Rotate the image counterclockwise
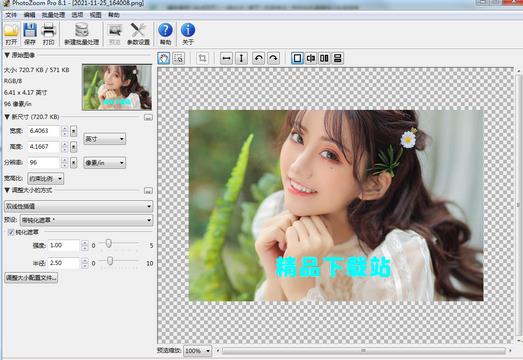The width and height of the screenshot is (523, 360). [x=258, y=58]
